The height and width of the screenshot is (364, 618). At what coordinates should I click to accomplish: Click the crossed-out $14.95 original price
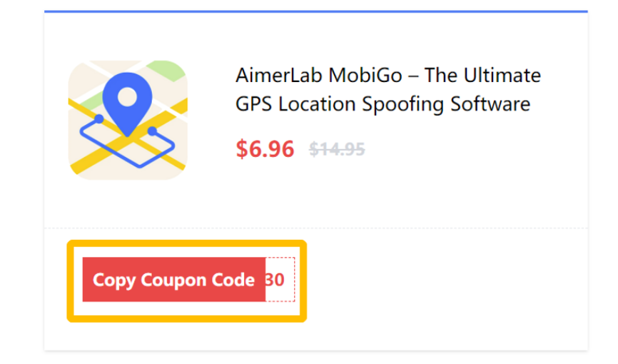[337, 149]
